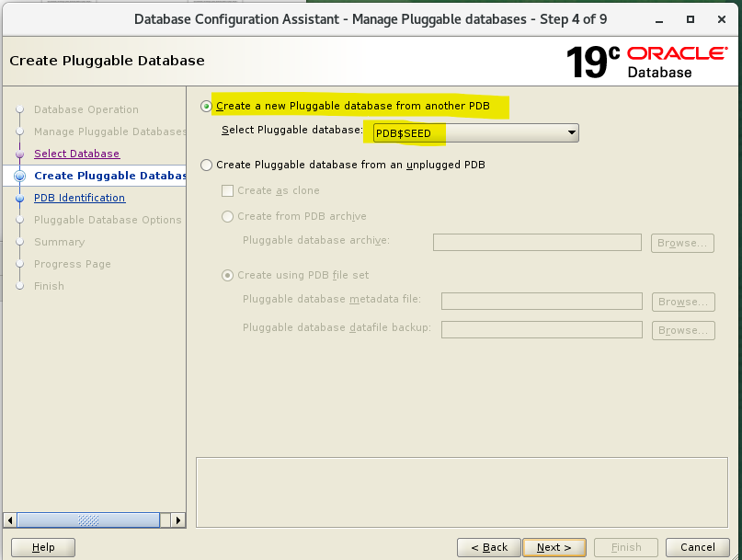This screenshot has height=560, width=742.
Task: Click the sidebar scroll right arrow
Action: [x=178, y=520]
